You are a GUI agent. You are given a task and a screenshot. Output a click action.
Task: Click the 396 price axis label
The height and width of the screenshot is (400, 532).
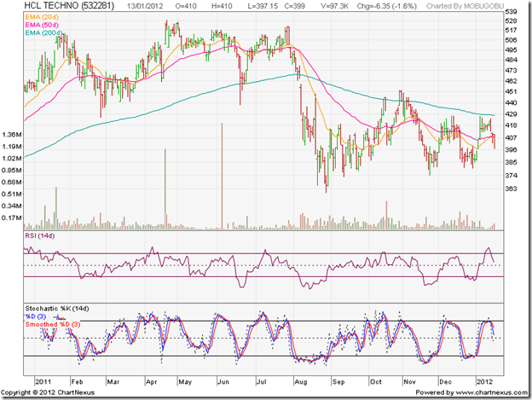(x=511, y=149)
